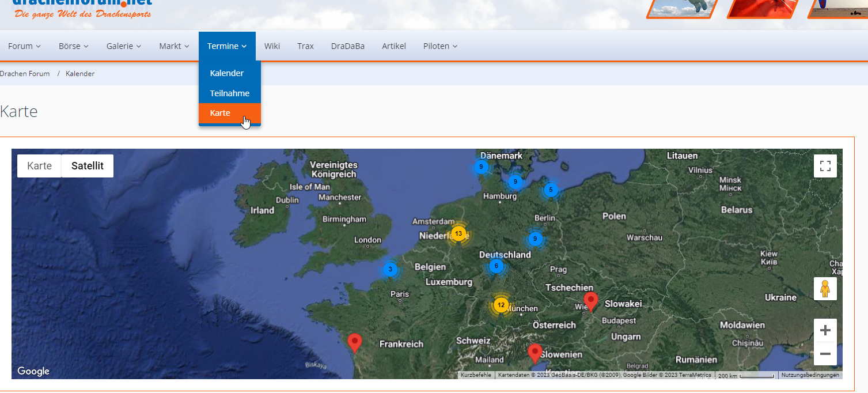868x393 pixels.
Task: Choose Teilnahme in the Termine submenu
Action: [229, 93]
